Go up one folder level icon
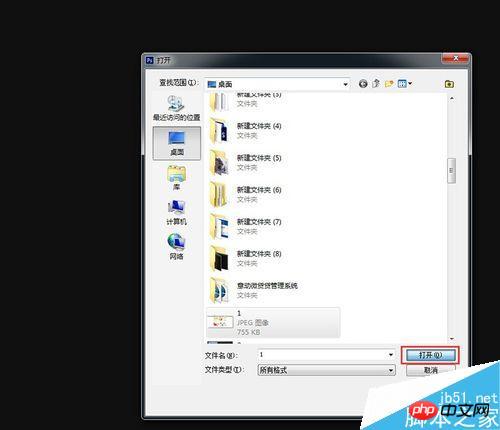Screen dimensions: 500x430 pos(376,84)
